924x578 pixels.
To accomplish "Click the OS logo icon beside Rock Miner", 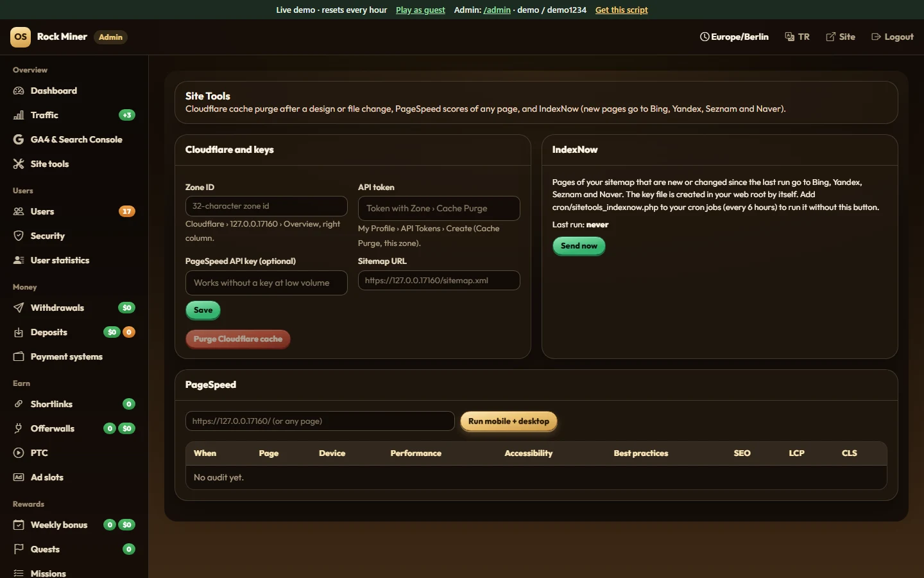I will [21, 37].
